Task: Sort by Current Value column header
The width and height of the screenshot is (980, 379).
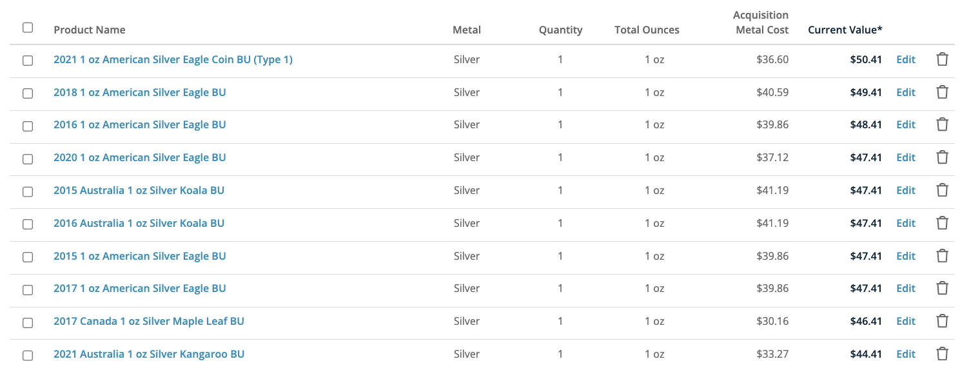Action: (845, 30)
